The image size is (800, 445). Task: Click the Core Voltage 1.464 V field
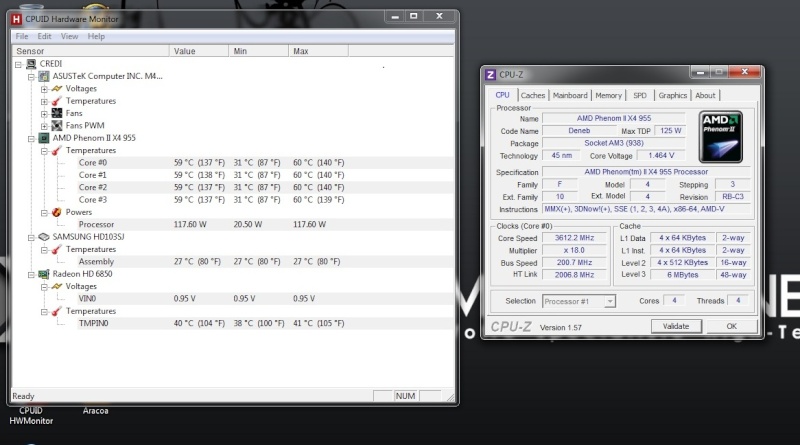[x=661, y=156]
